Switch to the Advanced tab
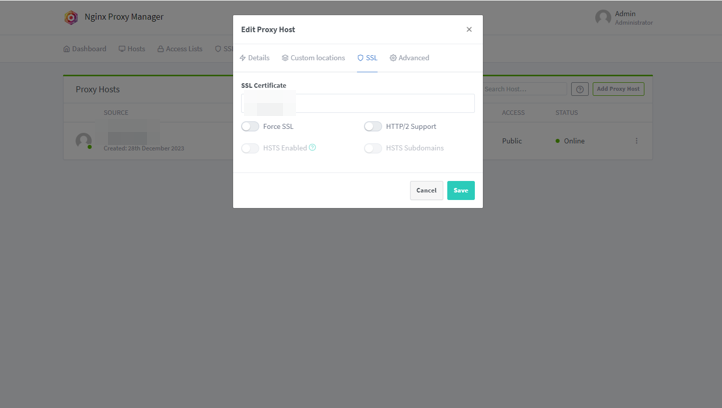The image size is (722, 408). (x=409, y=58)
